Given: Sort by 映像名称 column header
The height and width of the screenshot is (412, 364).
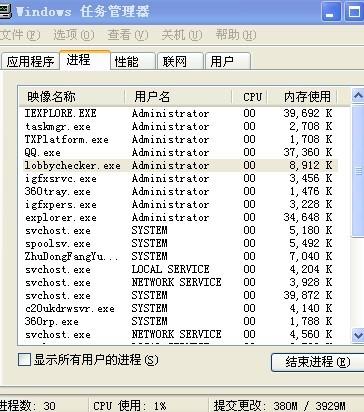Looking at the screenshot, I should [72, 97].
